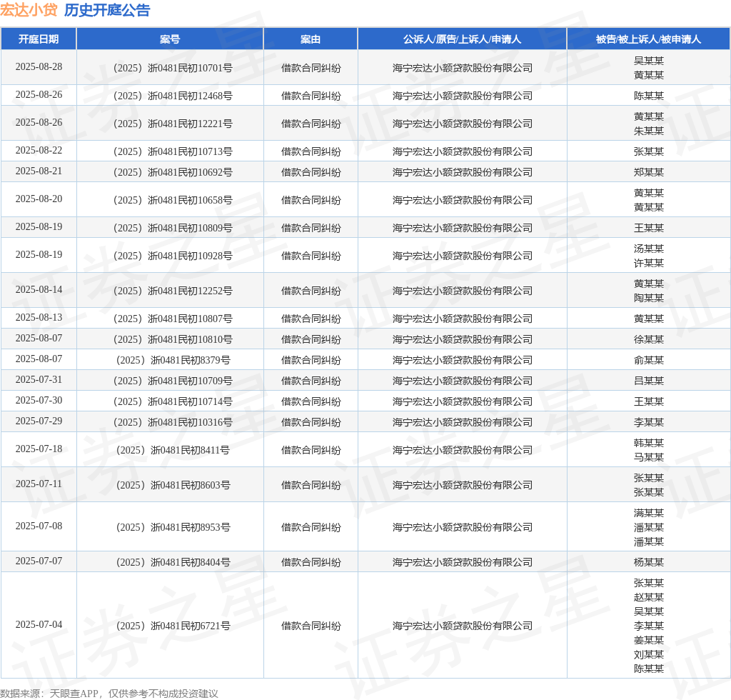The height and width of the screenshot is (700, 731).
Task: Click 借款合同纠纷 in the 6721号 row
Action: pos(311,626)
